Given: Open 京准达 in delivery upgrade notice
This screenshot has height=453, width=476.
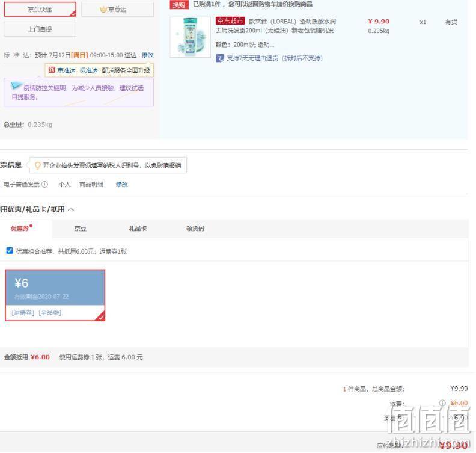Looking at the screenshot, I should [66, 70].
